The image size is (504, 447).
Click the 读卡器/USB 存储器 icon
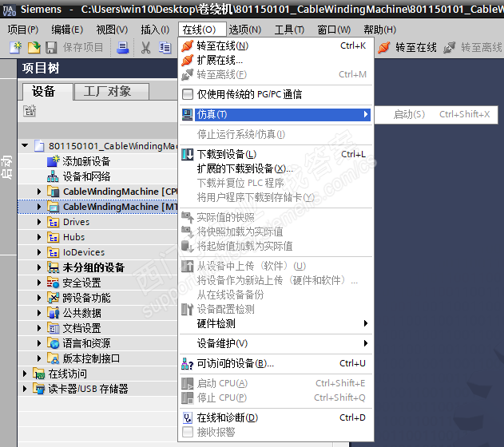point(38,389)
